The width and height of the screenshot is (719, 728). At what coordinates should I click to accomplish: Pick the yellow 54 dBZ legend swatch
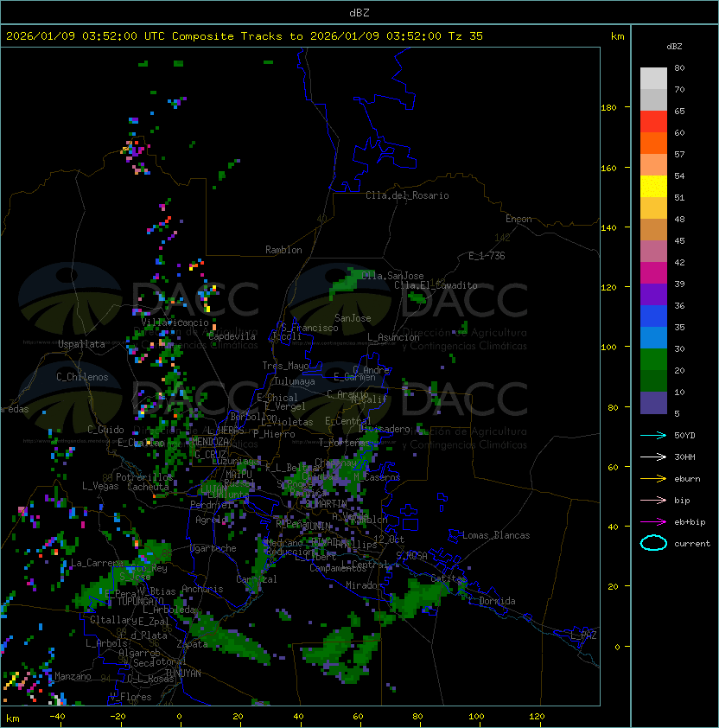[x=653, y=186]
